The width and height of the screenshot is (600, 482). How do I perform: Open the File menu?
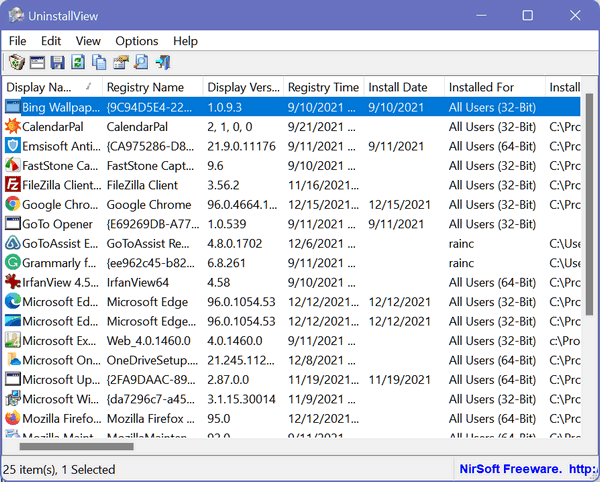coord(18,41)
